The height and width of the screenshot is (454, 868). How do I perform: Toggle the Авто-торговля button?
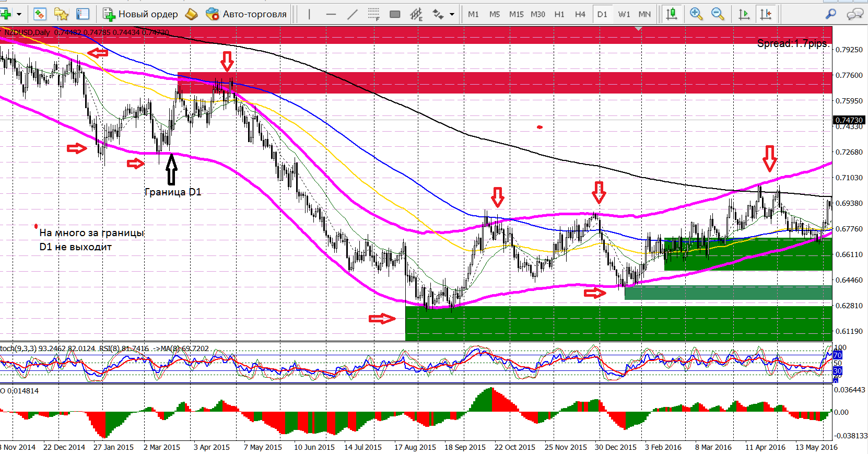(x=247, y=14)
